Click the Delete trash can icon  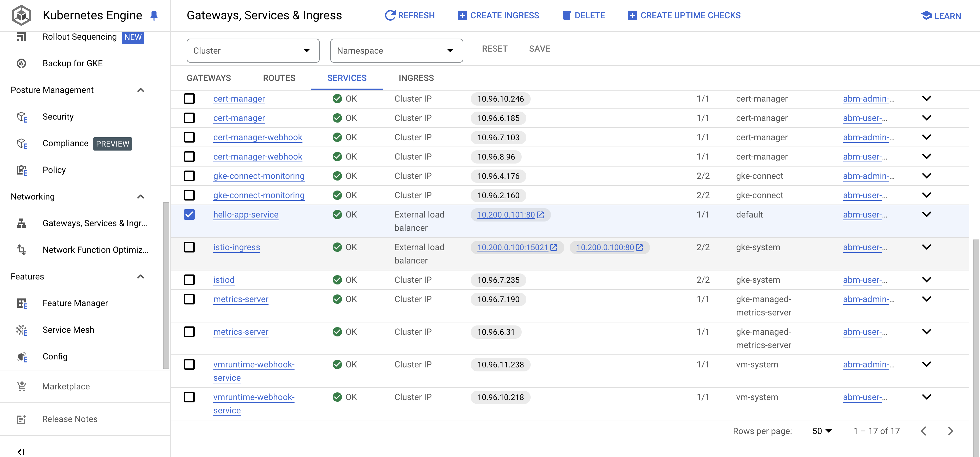pos(566,15)
